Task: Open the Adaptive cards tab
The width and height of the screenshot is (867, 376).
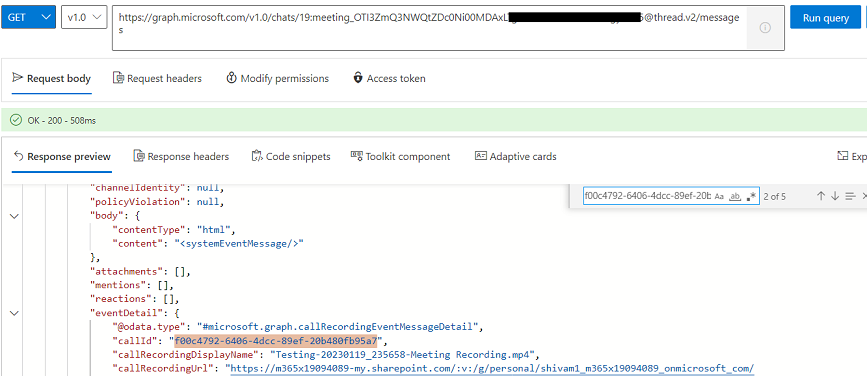Action: click(515, 156)
